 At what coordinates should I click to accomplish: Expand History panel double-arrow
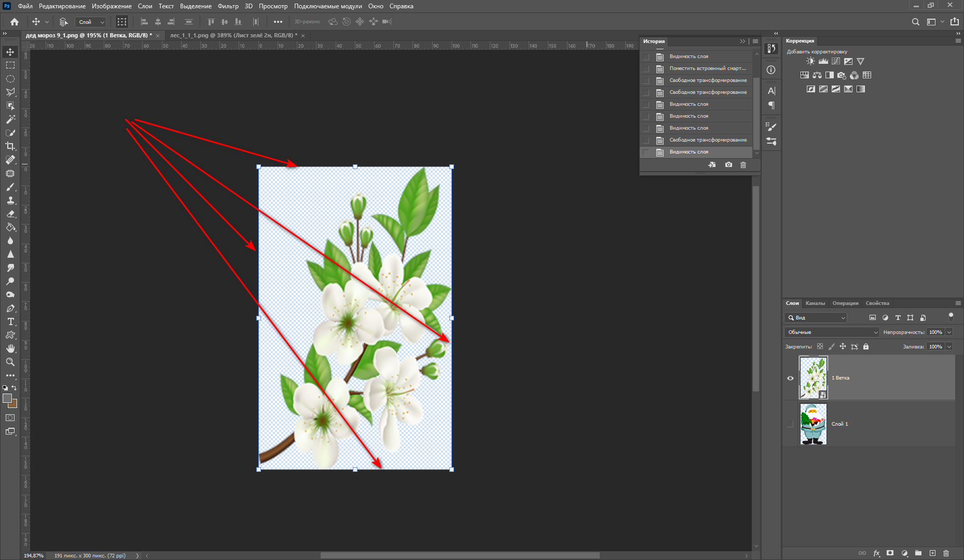(742, 41)
